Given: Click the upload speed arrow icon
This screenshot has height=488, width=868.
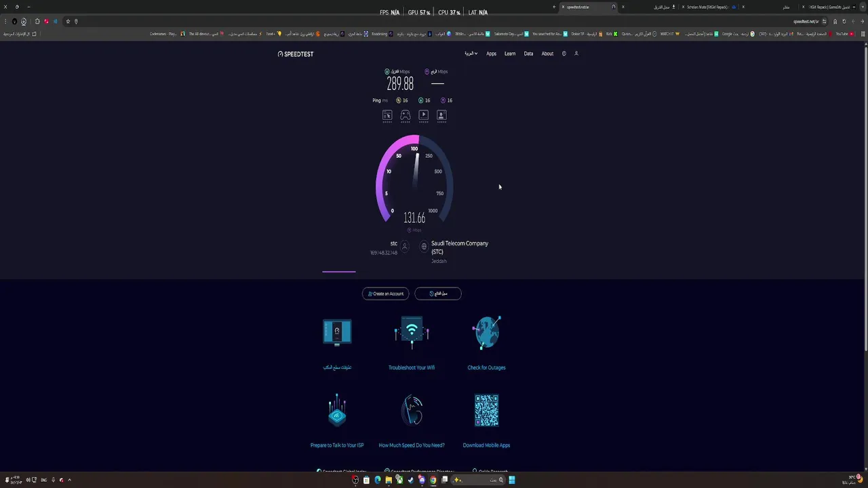Looking at the screenshot, I should click(427, 71).
